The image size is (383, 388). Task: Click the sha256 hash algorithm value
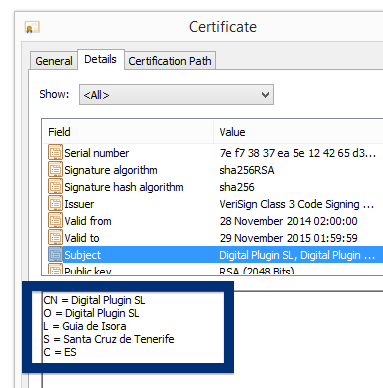point(237,187)
